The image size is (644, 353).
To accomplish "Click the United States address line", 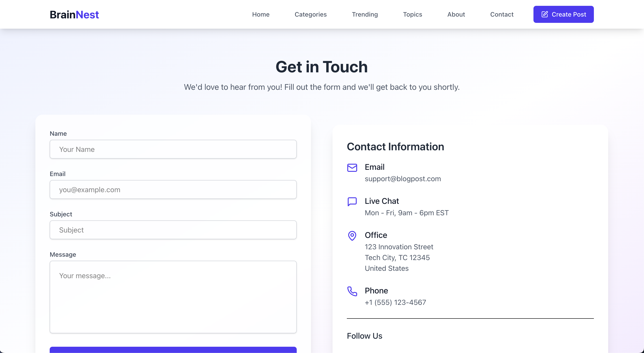I will [386, 268].
